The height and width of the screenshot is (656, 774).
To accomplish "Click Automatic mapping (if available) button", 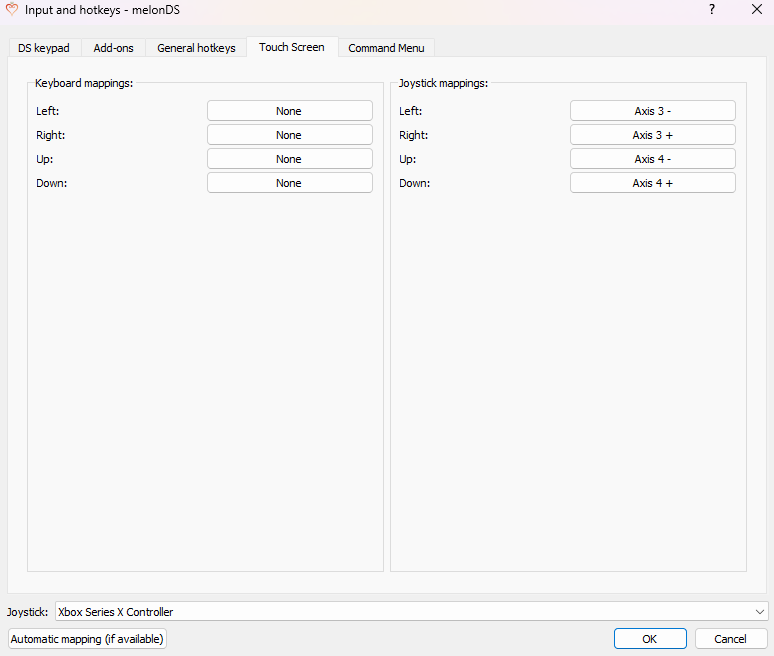I will 87,639.
